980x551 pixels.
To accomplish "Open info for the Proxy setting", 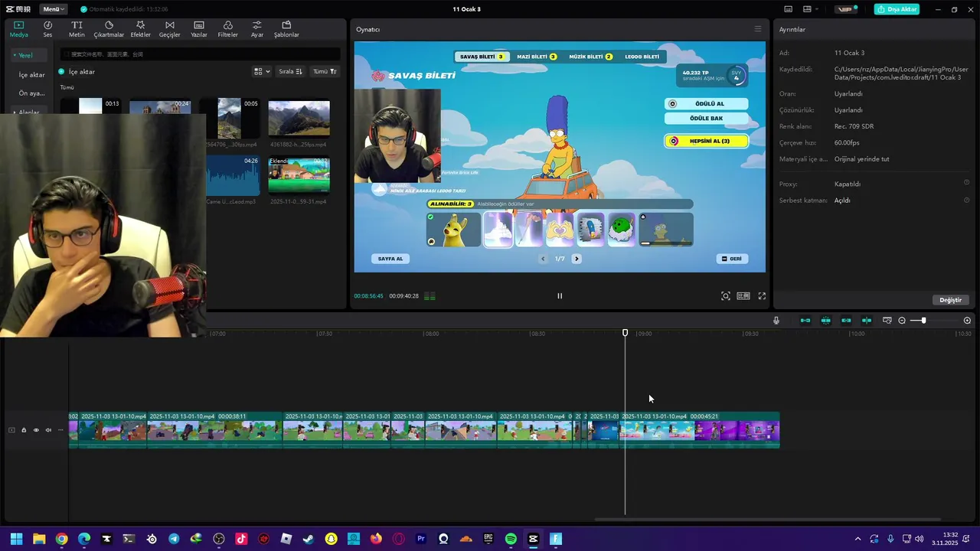I will 966,183.
